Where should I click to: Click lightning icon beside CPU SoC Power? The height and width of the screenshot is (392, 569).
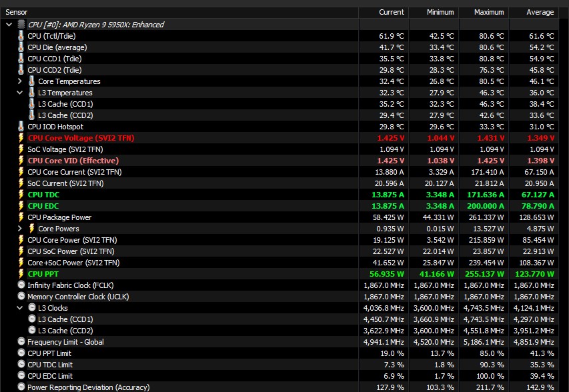click(x=21, y=251)
